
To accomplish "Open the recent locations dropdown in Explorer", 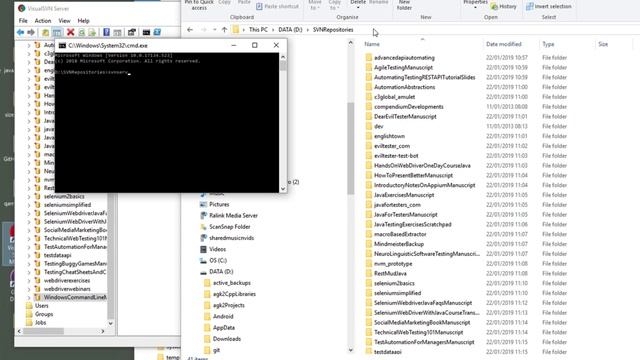I will [x=215, y=30].
